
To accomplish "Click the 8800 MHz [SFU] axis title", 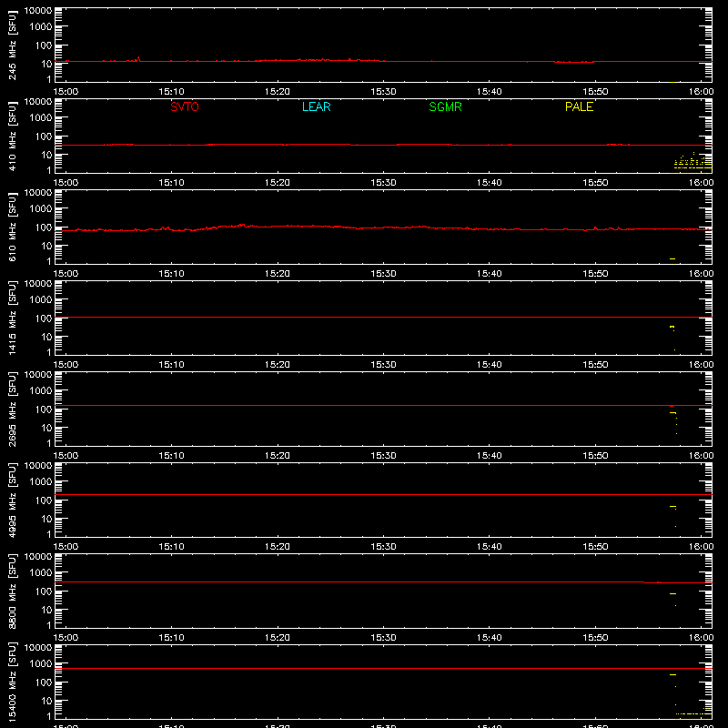I will pos(12,591).
